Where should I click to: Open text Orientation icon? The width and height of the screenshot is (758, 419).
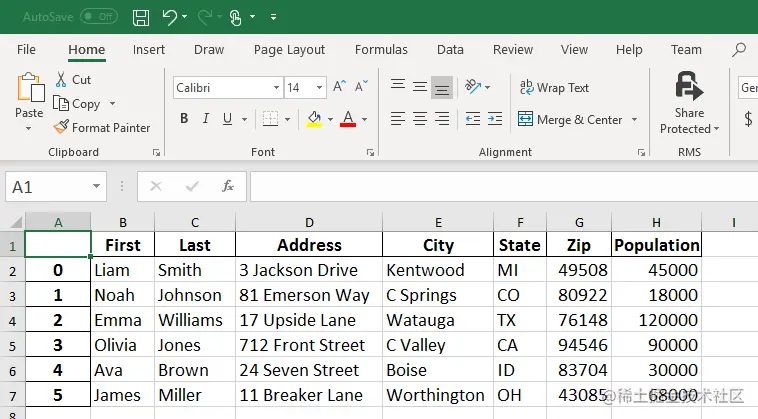[x=473, y=87]
